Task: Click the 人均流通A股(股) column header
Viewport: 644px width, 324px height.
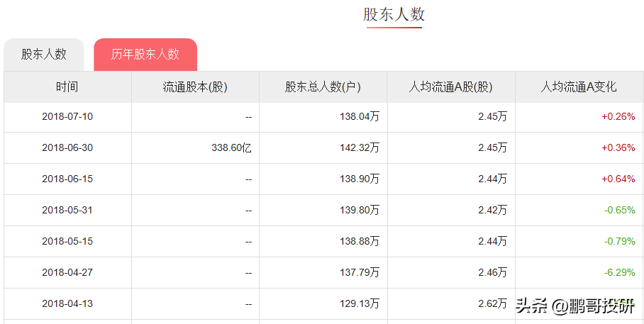Action: [451, 87]
